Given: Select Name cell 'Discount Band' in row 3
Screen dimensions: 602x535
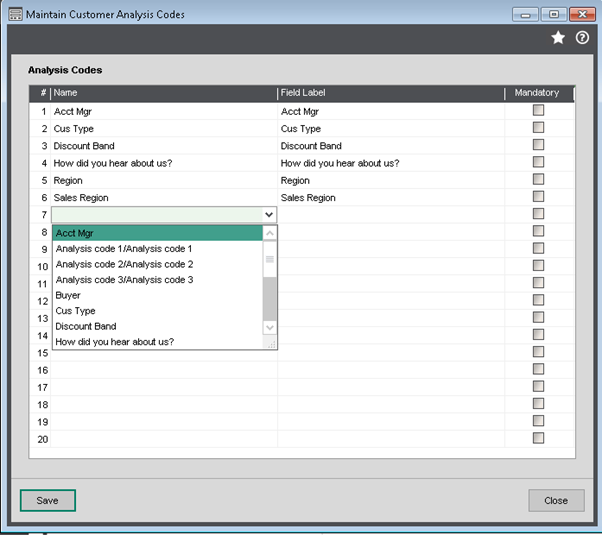Looking at the screenshot, I should point(164,146).
